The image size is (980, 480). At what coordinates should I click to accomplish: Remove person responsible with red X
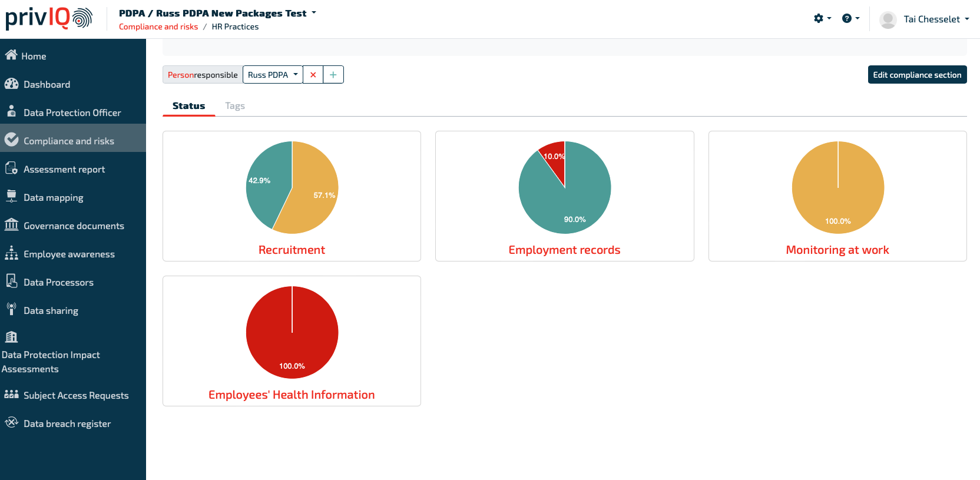313,75
